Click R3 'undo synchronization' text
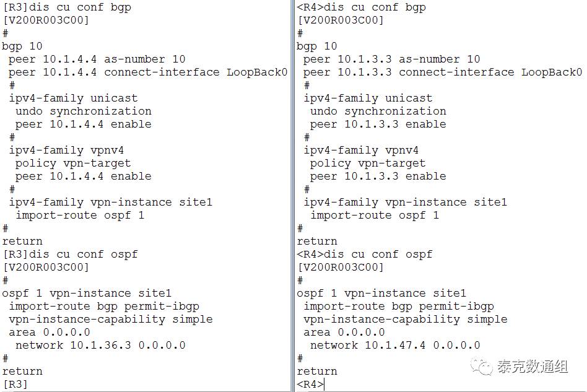Image resolution: width=587 pixels, height=392 pixels. click(83, 111)
